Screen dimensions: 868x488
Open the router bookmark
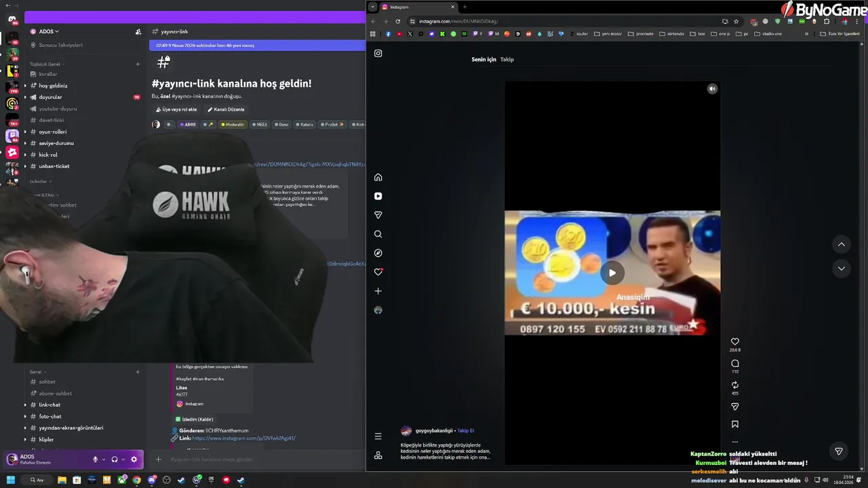tap(579, 34)
